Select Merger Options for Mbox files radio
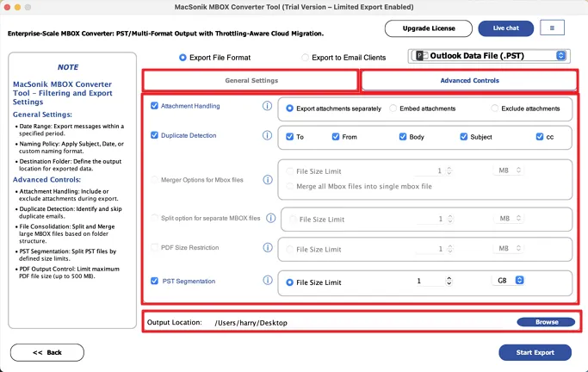 [x=154, y=180]
